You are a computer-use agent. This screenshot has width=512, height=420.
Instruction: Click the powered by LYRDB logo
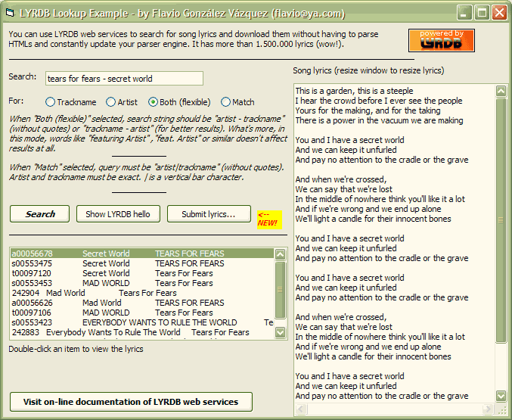(442, 40)
